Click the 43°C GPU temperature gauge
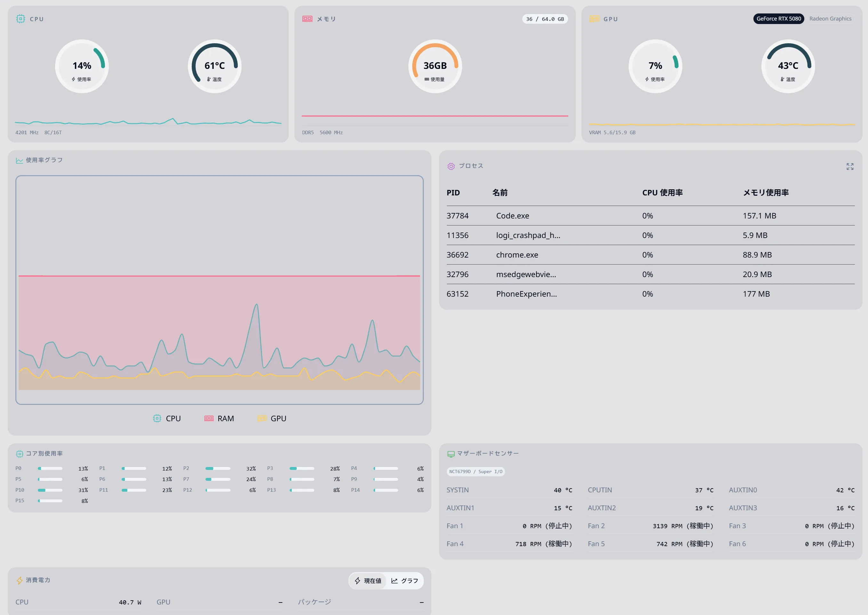Image resolution: width=868 pixels, height=615 pixels. (788, 66)
